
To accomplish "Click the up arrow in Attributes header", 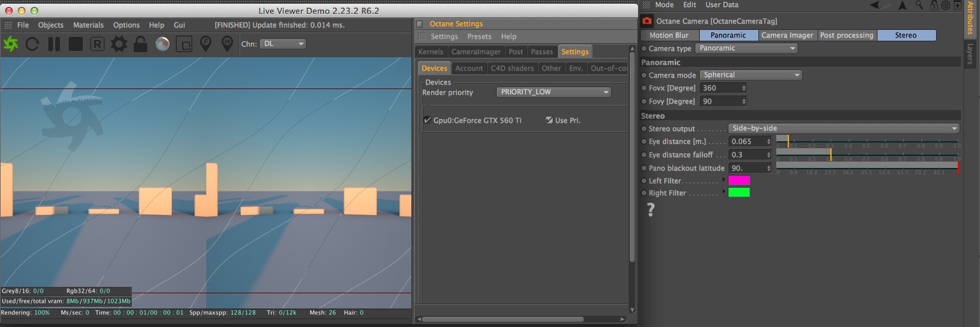I will 902,5.
